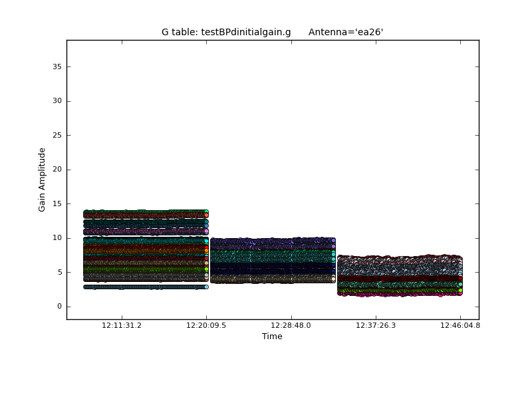Click the empty plot area above the data near amplitude 30
Image resolution: width=532 pixels, height=399 pixels.
pyautogui.click(x=273, y=101)
